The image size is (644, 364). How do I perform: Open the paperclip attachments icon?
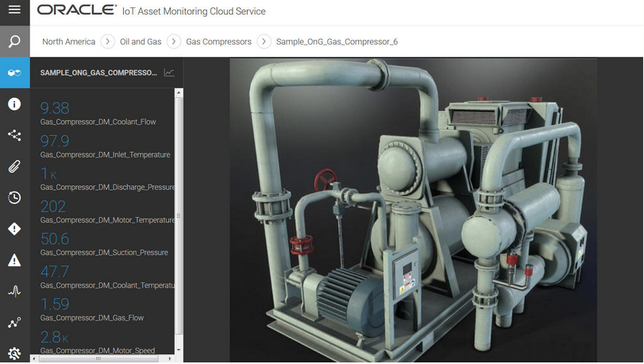click(x=14, y=166)
